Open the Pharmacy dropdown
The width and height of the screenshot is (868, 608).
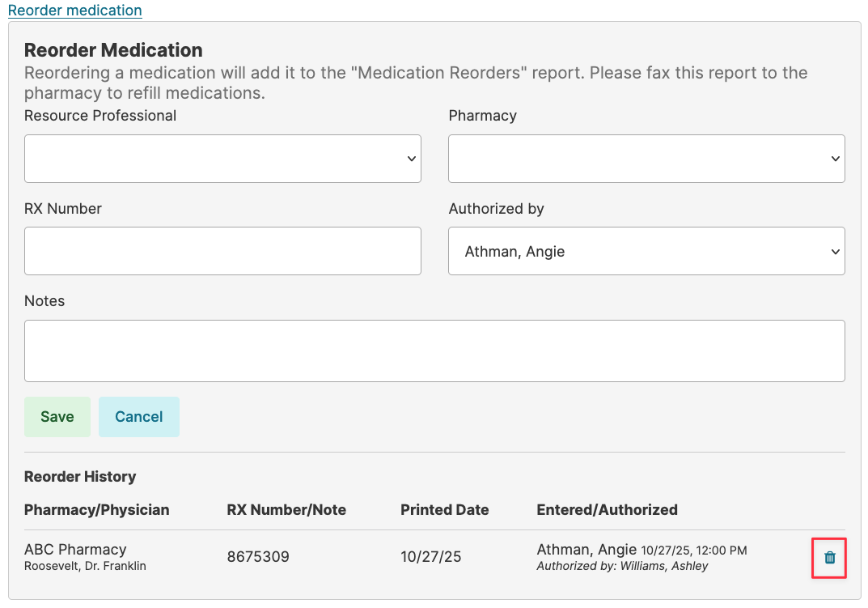tap(646, 159)
